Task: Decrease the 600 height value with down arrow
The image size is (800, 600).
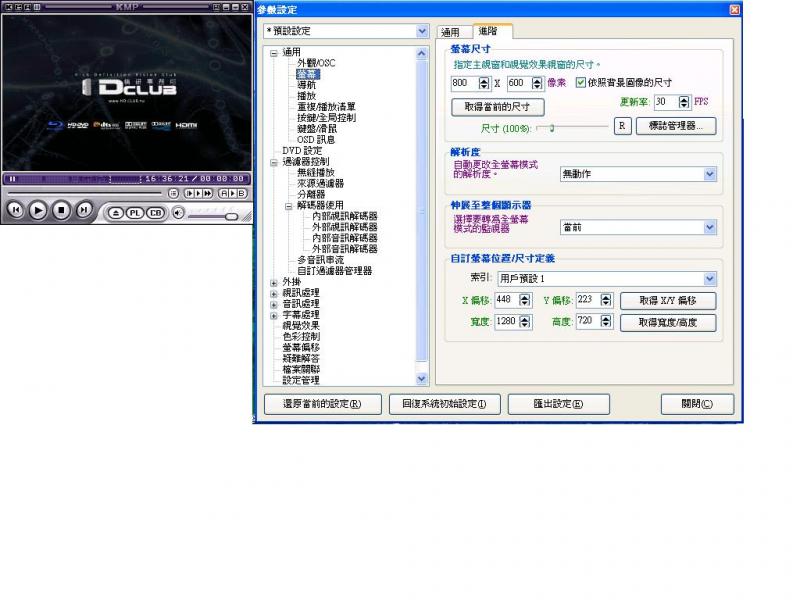Action: (x=537, y=86)
